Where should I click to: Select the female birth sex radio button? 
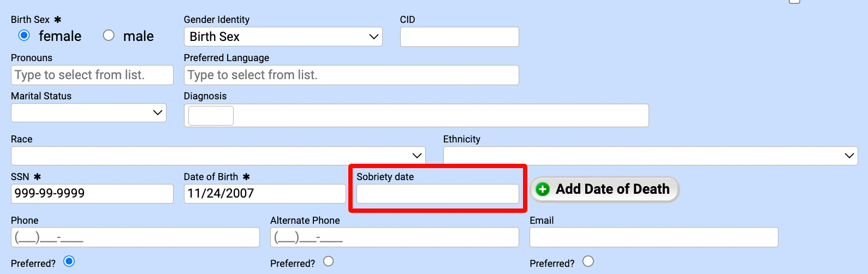[x=24, y=35]
